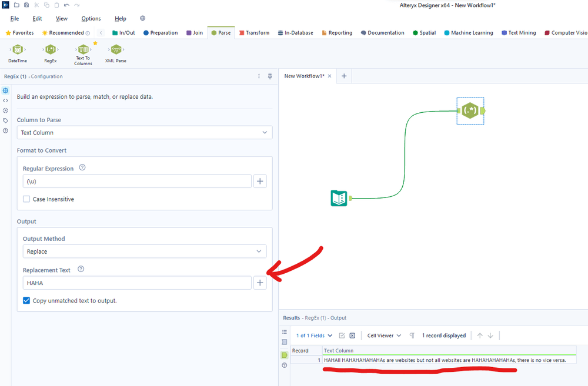Open the Preparation tool category
Screen dimensions: 588x386
(x=161, y=32)
